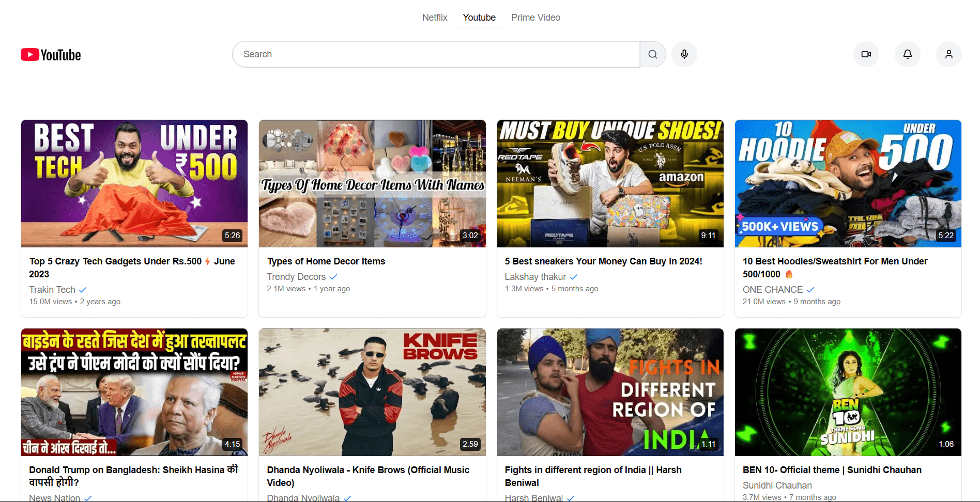980x502 pixels.
Task: Switch to the Prime Video tab
Action: pyautogui.click(x=535, y=18)
